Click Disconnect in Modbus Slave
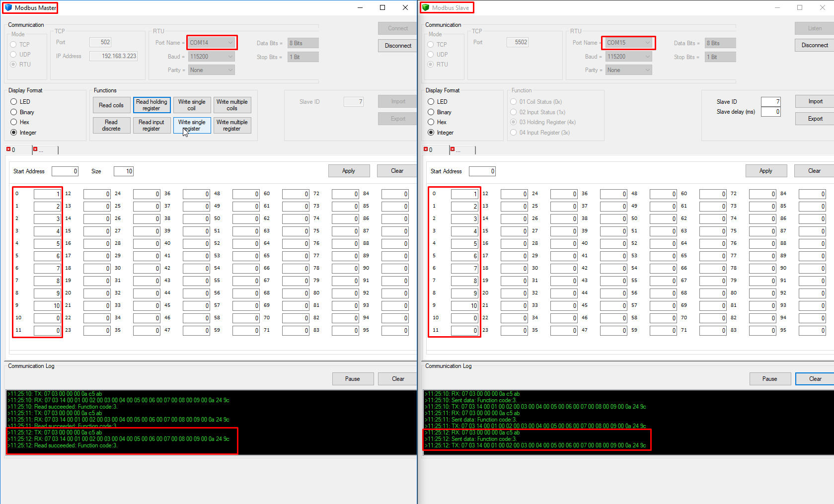 tap(815, 45)
